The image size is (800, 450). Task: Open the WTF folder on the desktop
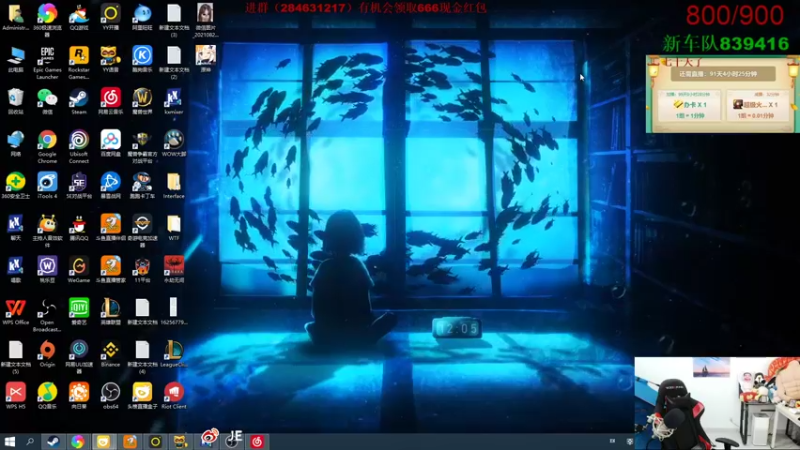pyautogui.click(x=173, y=228)
